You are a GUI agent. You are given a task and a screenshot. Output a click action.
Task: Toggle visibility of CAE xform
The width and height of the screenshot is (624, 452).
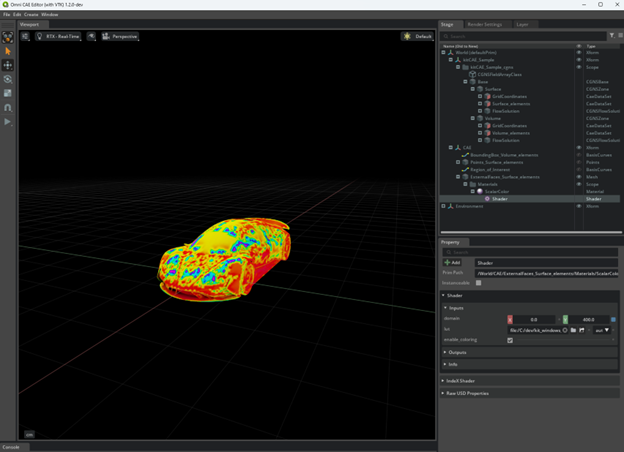(x=579, y=148)
